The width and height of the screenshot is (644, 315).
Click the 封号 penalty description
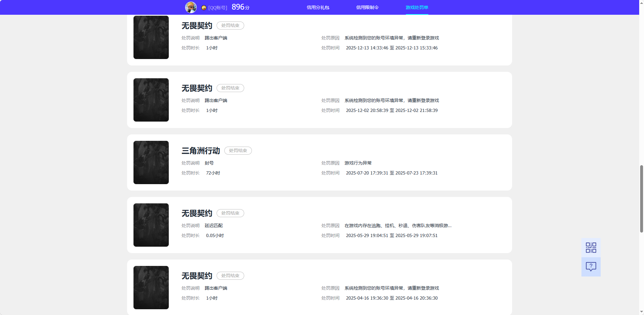(x=209, y=163)
